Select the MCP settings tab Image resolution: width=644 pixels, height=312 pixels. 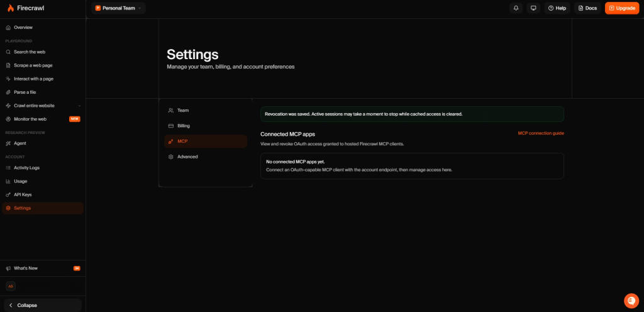[206, 142]
